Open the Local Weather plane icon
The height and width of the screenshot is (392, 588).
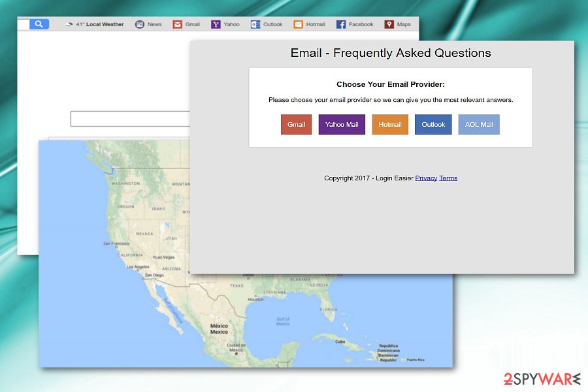(x=69, y=24)
